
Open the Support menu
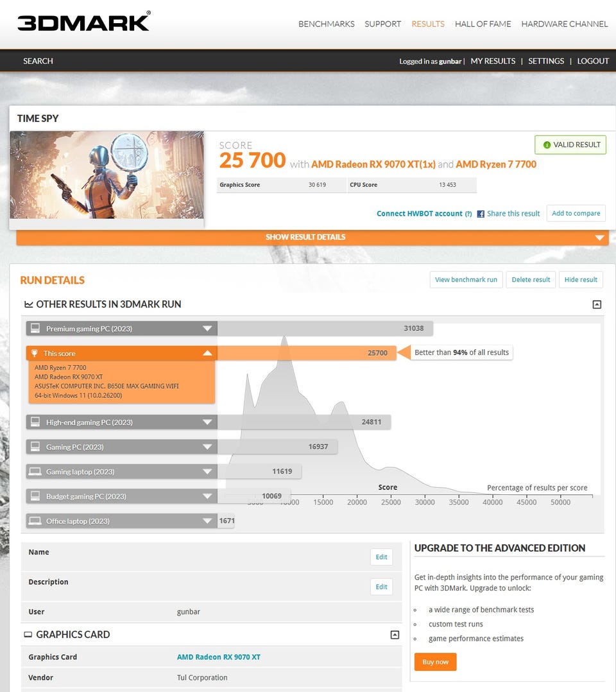point(382,24)
